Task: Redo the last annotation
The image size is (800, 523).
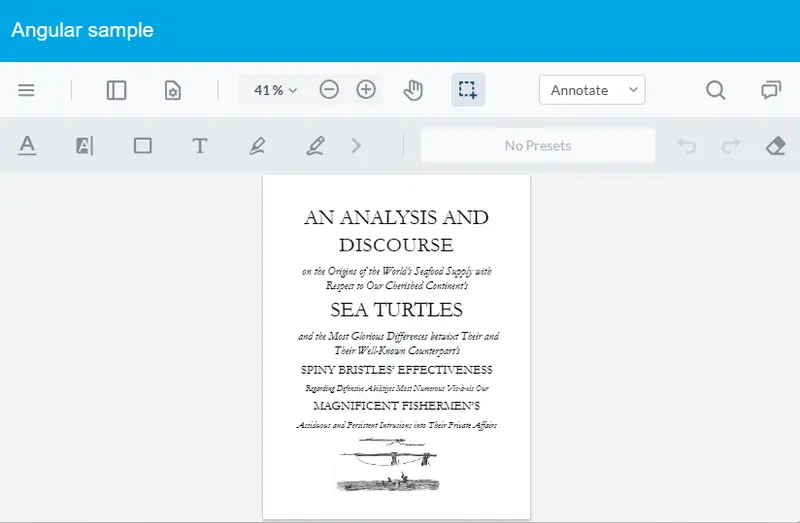Action: (x=731, y=146)
